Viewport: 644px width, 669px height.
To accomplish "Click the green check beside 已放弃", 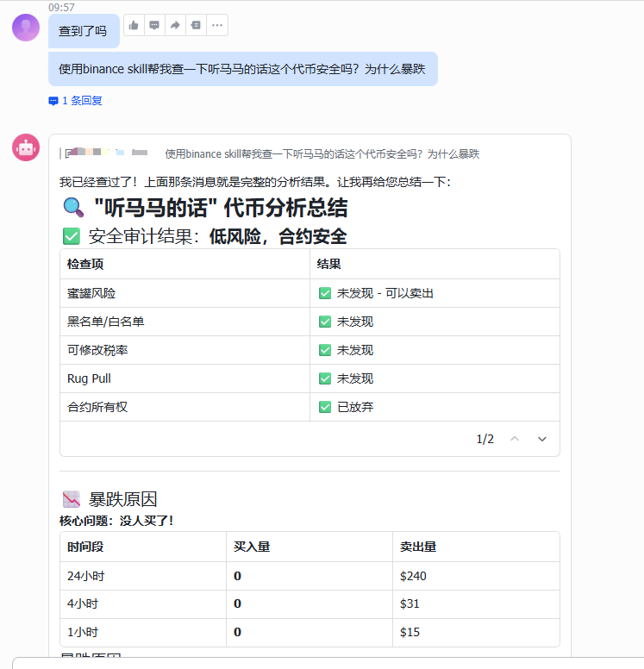I will [x=325, y=407].
